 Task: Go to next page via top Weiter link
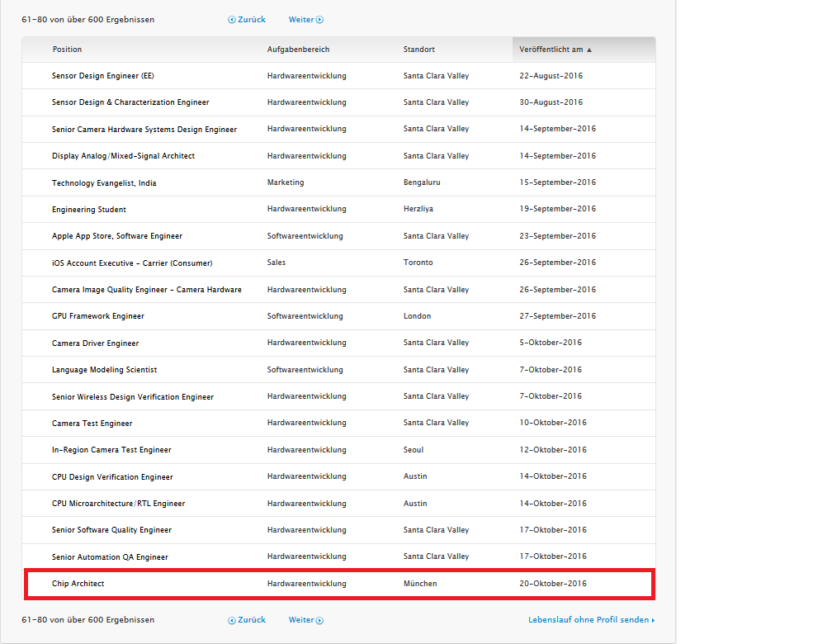tap(301, 20)
